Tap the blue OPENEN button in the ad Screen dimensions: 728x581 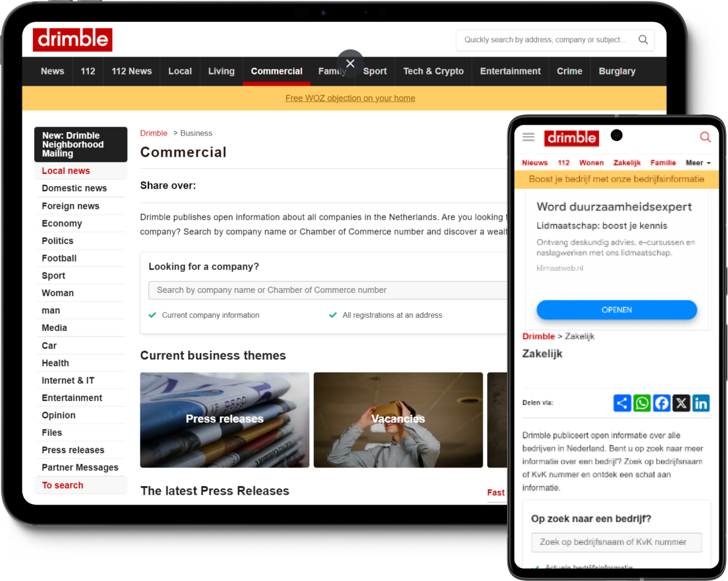617,310
